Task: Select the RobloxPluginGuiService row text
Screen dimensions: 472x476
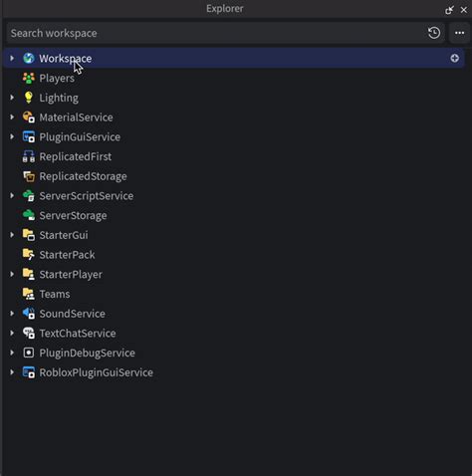Action: pos(96,372)
